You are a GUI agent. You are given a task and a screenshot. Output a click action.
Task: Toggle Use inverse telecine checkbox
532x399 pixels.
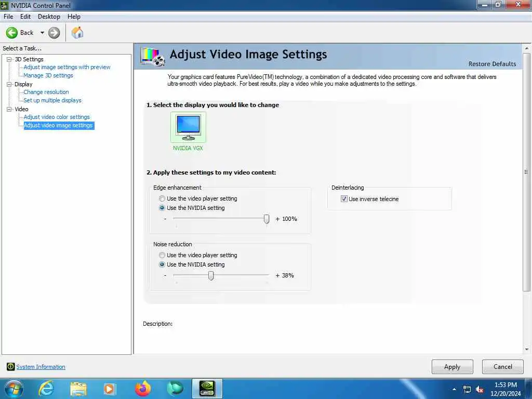(344, 199)
